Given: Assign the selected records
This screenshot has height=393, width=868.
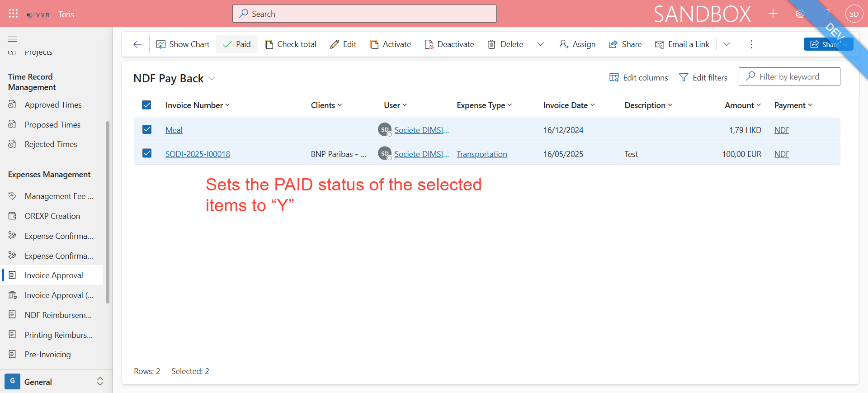Looking at the screenshot, I should click(577, 44).
